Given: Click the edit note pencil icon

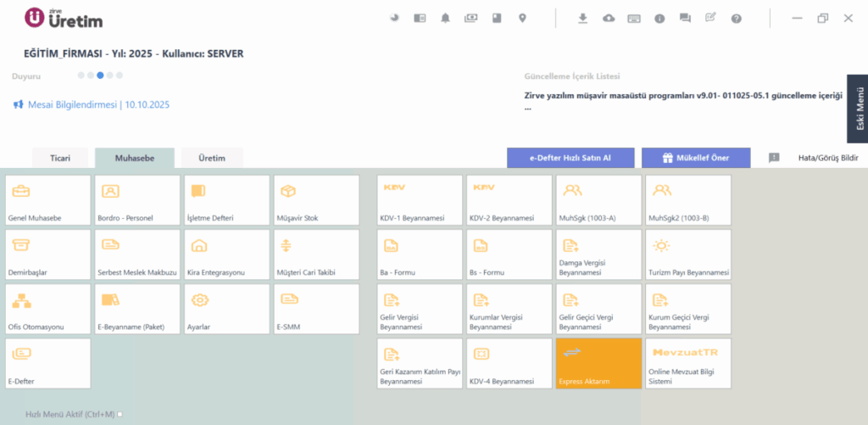Looking at the screenshot, I should (x=710, y=18).
